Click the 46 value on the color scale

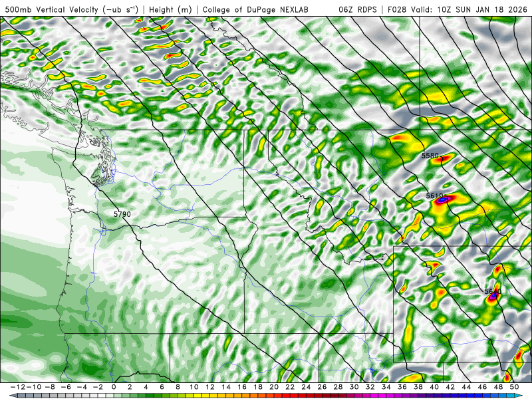[x=481, y=387]
